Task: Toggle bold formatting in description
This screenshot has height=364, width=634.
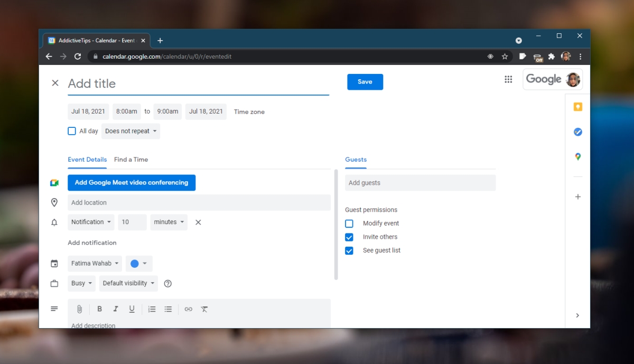Action: (99, 309)
